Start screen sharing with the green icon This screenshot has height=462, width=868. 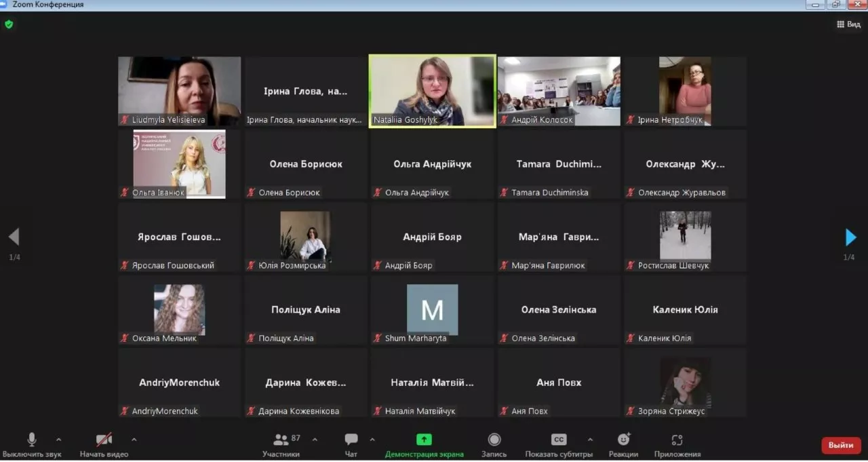[424, 440]
